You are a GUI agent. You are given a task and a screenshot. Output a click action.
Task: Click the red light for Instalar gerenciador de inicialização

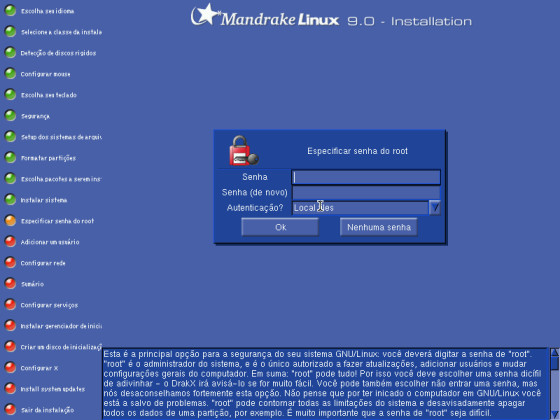point(10,326)
